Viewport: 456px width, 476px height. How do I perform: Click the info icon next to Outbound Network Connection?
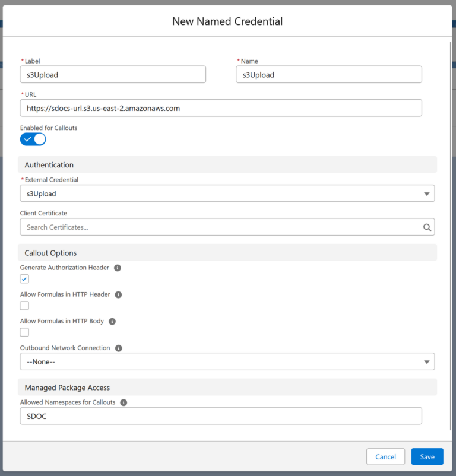118,348
